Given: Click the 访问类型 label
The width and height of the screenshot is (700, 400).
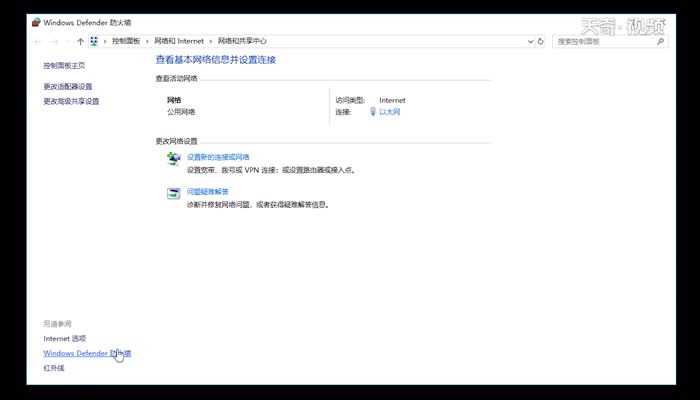Looking at the screenshot, I should [x=350, y=100].
